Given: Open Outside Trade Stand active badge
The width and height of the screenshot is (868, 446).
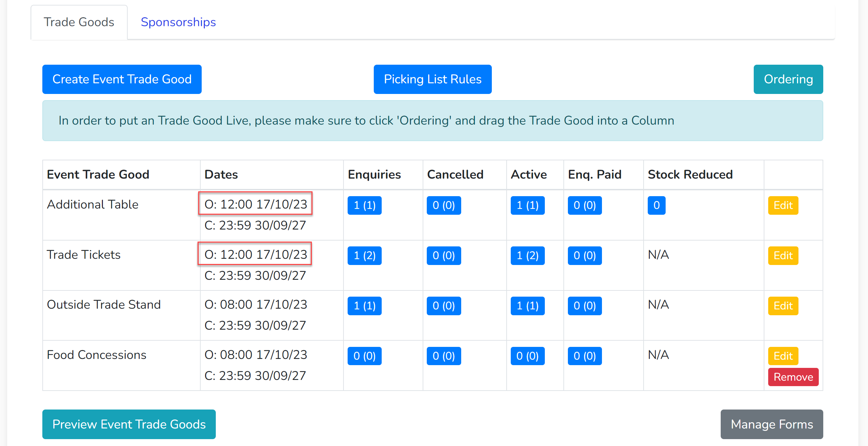Looking at the screenshot, I should click(x=528, y=306).
